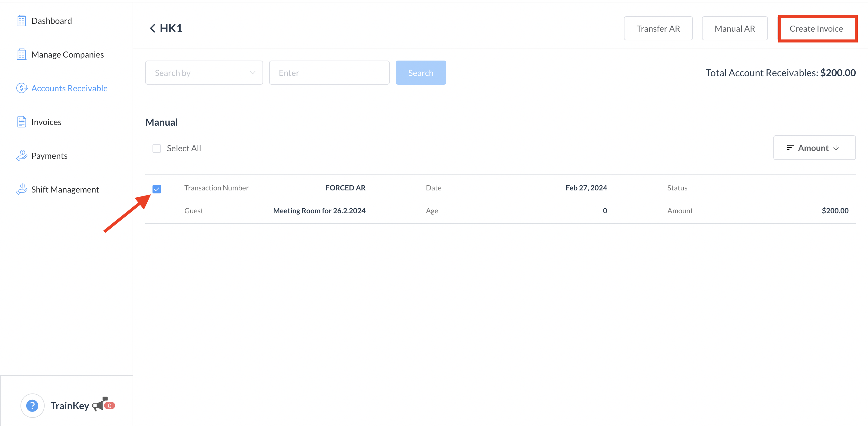Click the Shift Management sidebar icon

[22, 189]
